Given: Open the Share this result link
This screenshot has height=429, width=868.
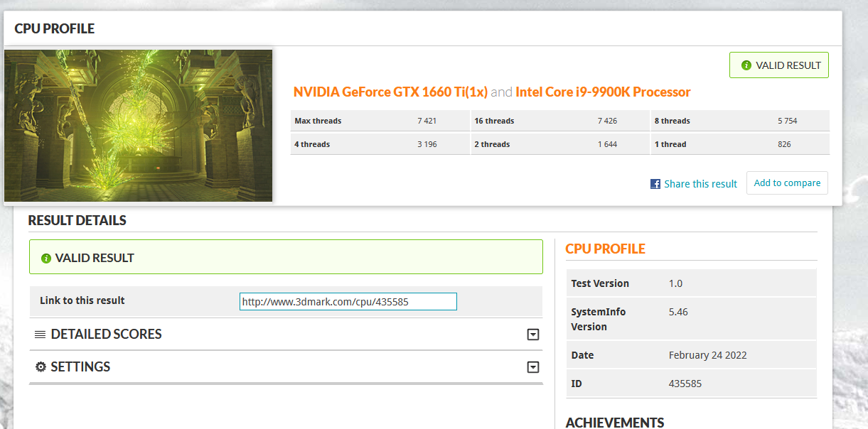Looking at the screenshot, I should (701, 184).
